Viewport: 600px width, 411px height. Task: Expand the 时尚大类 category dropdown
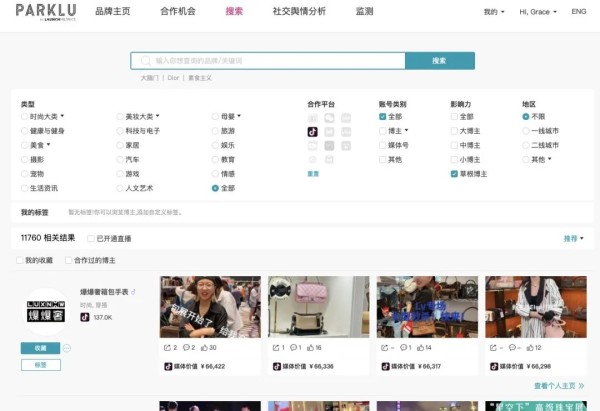point(62,116)
